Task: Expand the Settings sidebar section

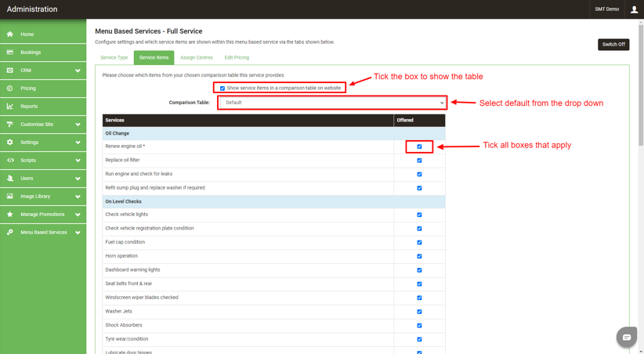Action: (x=78, y=143)
